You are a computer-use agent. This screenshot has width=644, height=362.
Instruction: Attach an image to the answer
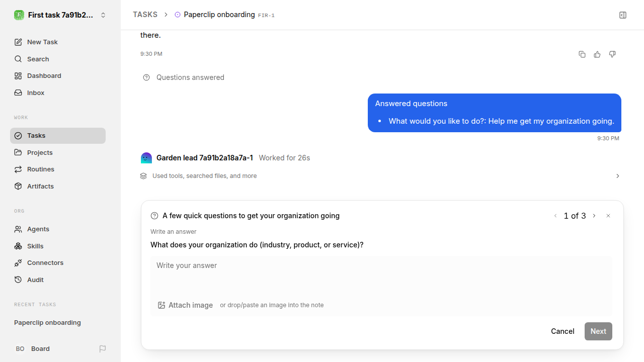(x=185, y=305)
